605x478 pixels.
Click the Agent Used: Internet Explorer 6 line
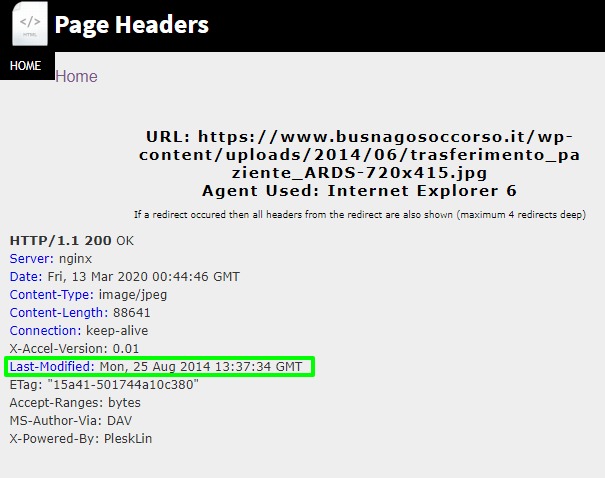click(x=359, y=191)
